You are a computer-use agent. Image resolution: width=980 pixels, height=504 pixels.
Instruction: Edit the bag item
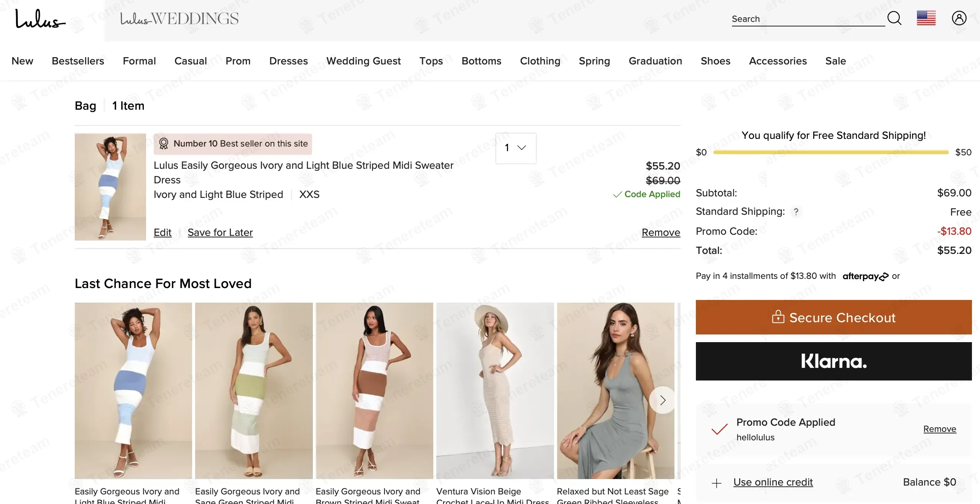(x=163, y=232)
